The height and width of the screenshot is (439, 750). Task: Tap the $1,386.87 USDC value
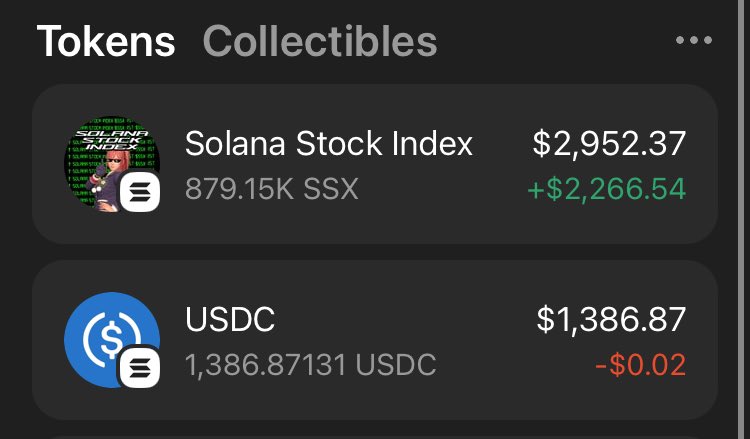pos(611,319)
